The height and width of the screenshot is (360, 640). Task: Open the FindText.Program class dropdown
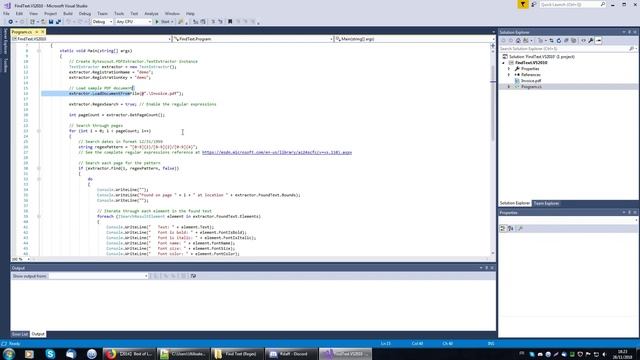tap(253, 39)
